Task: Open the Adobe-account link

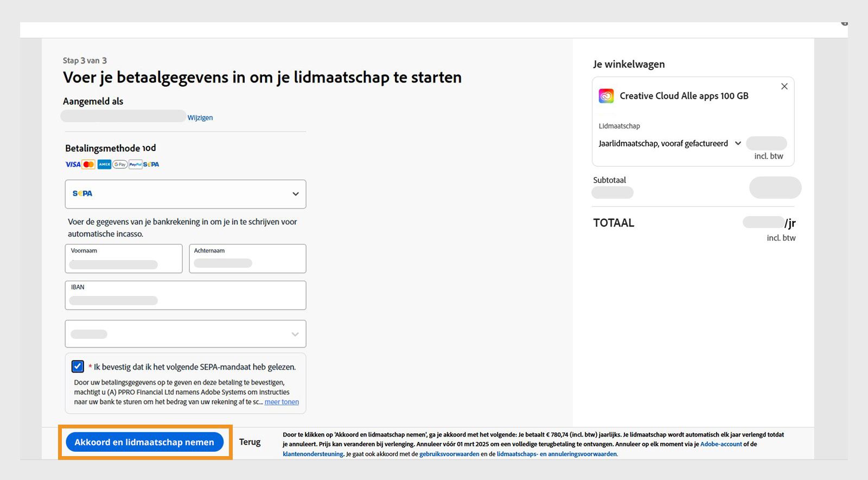Action: pyautogui.click(x=721, y=444)
